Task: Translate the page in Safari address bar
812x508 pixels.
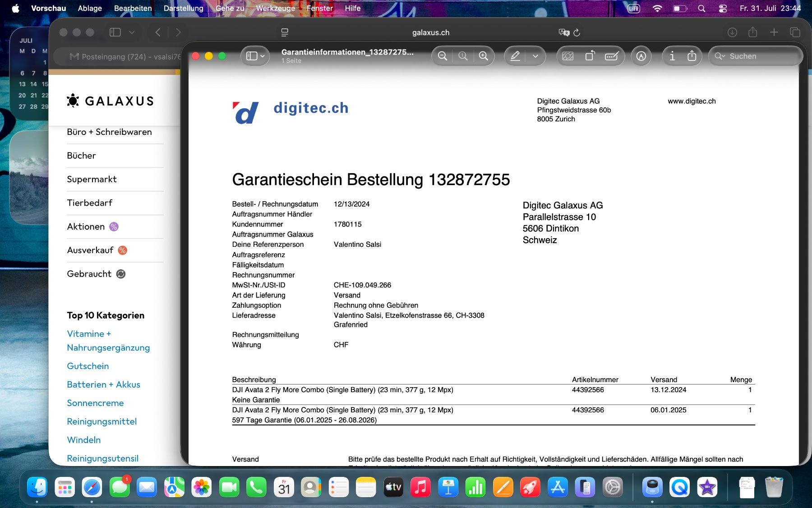Action: [x=564, y=32]
